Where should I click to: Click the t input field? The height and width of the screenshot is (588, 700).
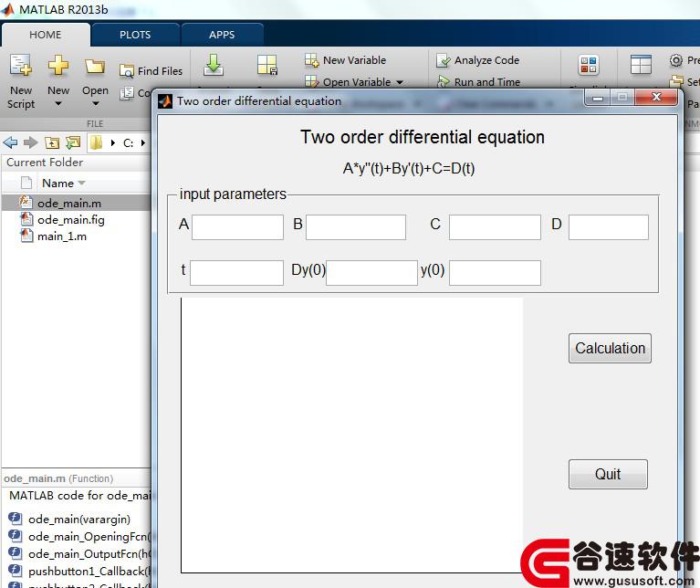[x=236, y=273]
